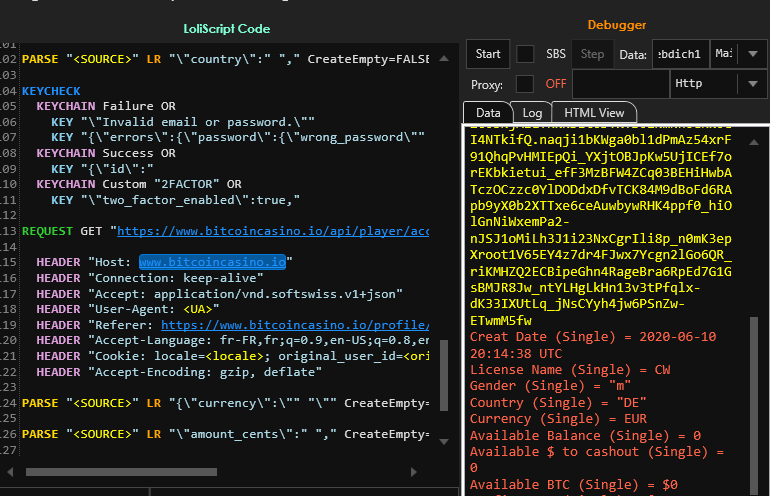Viewport: 770px width, 496px height.
Task: Click the Gender = "m" output
Action: (550, 386)
